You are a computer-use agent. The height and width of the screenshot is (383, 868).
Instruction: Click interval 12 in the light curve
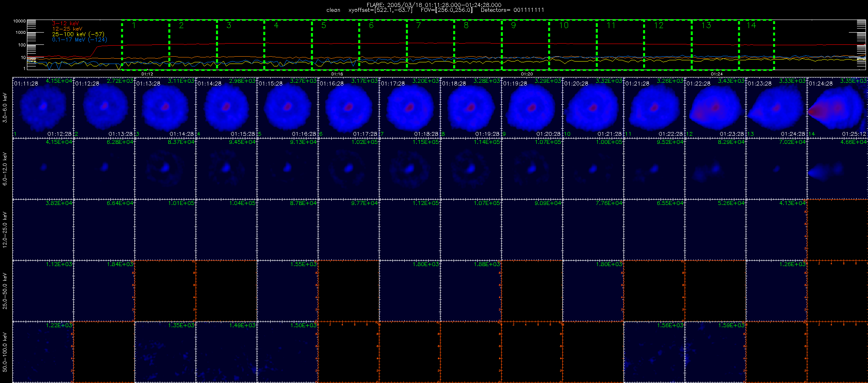point(668,45)
